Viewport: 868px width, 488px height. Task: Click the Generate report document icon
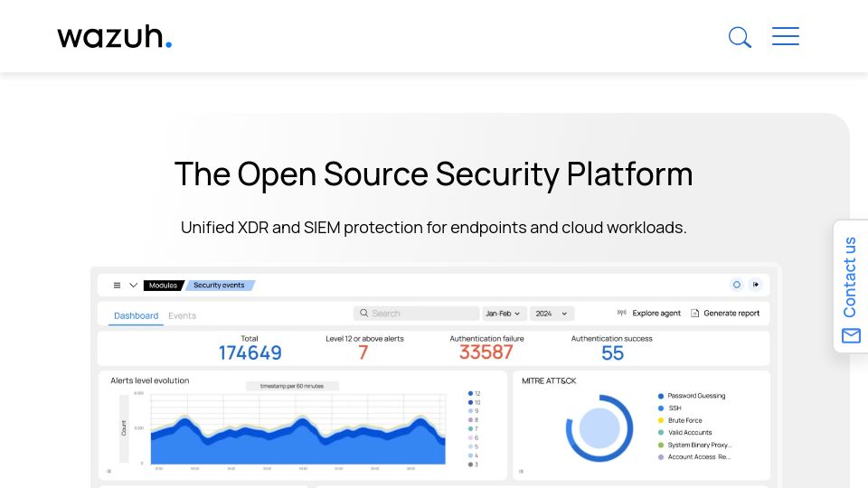[x=694, y=314]
